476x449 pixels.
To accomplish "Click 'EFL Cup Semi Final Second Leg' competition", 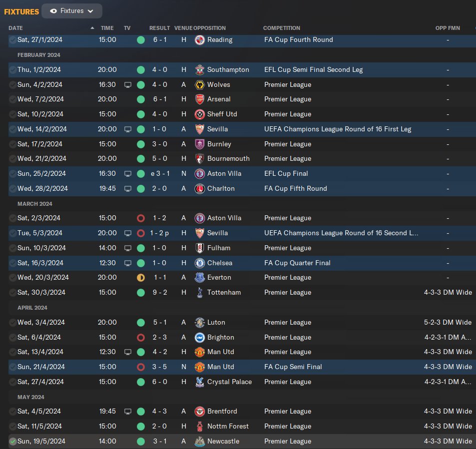I will coord(313,70).
